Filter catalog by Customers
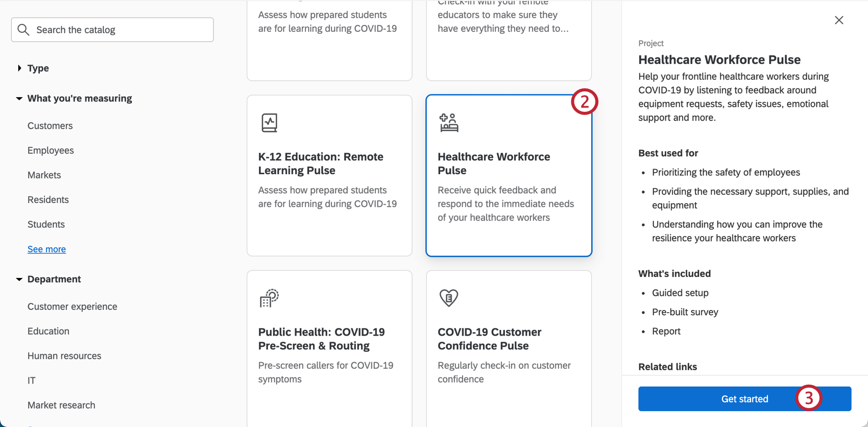This screenshot has height=427, width=868. [x=50, y=126]
